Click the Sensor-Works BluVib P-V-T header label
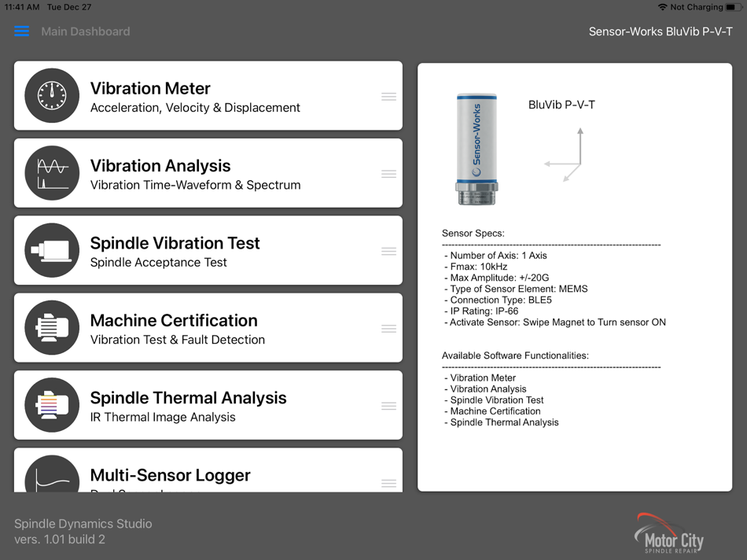 pos(661,31)
